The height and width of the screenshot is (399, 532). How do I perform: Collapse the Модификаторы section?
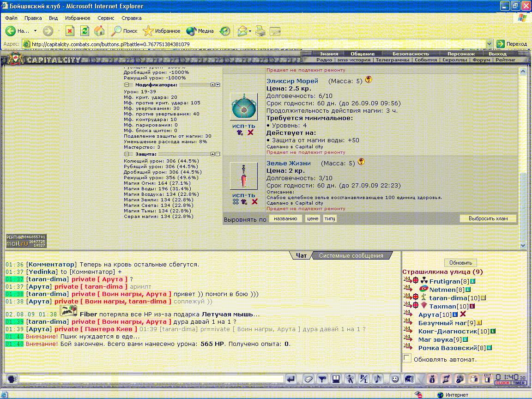127,85
